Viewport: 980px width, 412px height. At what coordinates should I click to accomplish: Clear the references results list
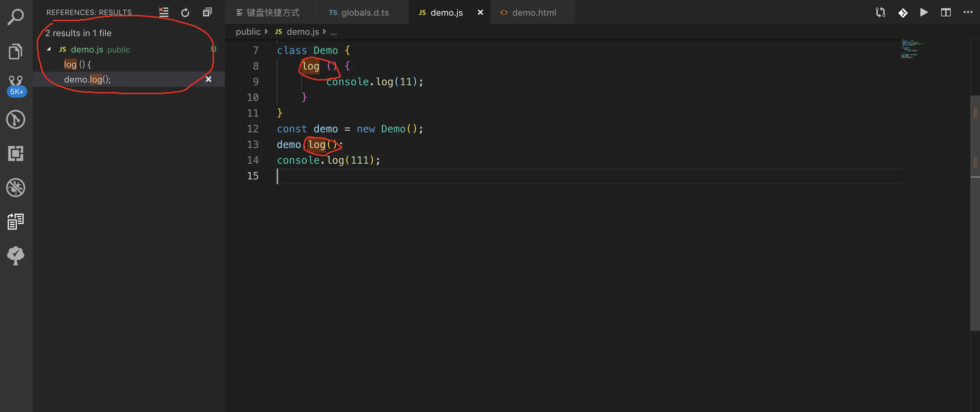[x=164, y=13]
